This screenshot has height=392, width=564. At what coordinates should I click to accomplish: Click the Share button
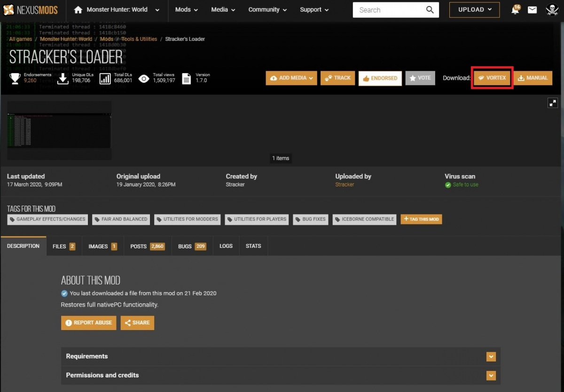click(137, 323)
